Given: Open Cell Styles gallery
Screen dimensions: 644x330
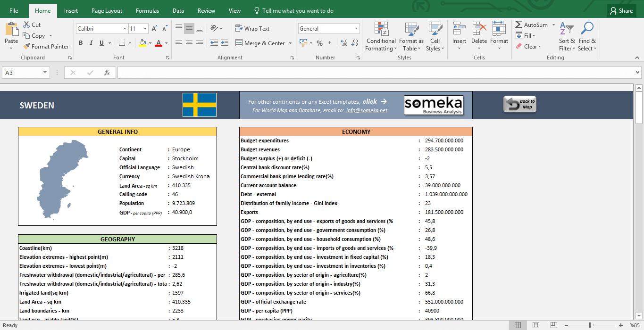Looking at the screenshot, I should pyautogui.click(x=435, y=36).
